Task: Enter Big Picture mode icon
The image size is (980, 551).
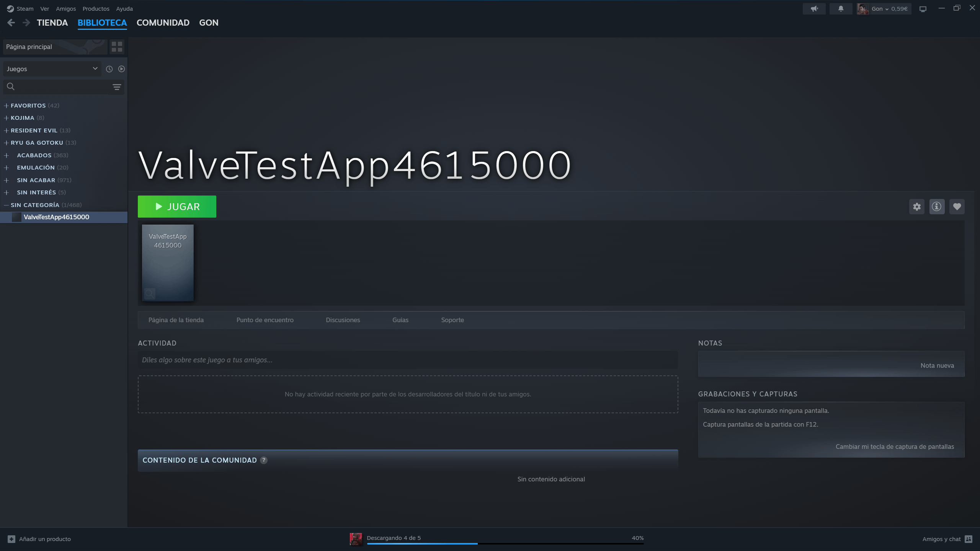Action: coord(923,9)
